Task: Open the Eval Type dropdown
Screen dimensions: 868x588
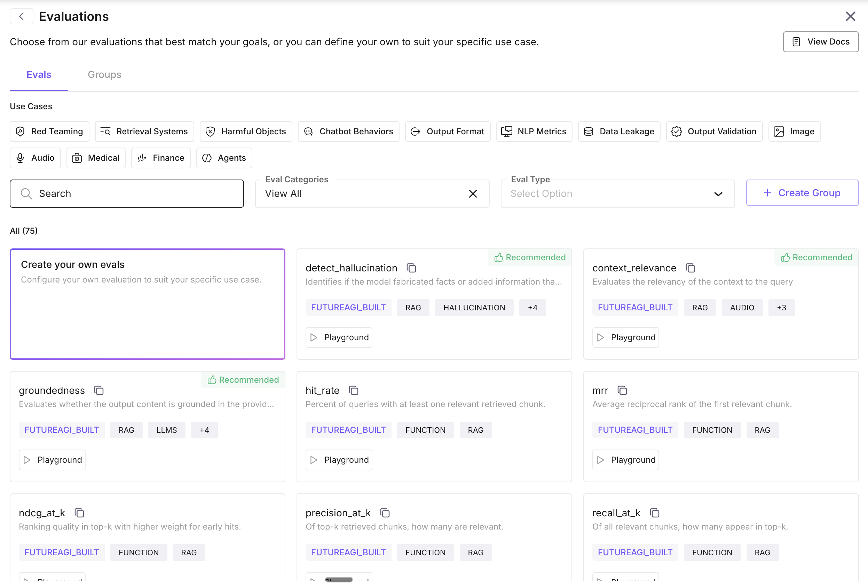Action: pyautogui.click(x=617, y=193)
